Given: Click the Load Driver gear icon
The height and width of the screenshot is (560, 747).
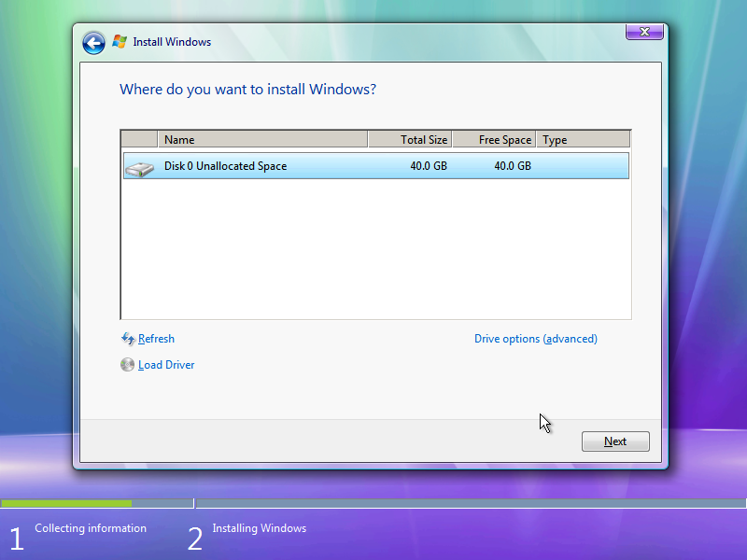Looking at the screenshot, I should [x=127, y=365].
